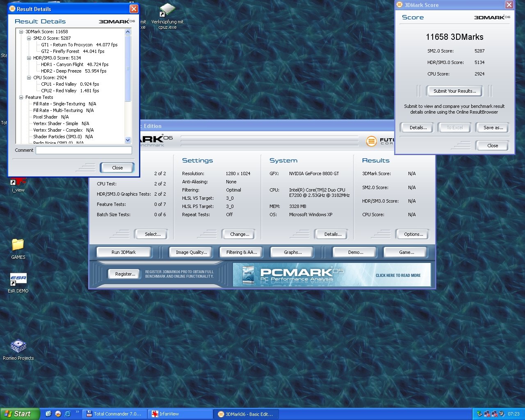
Task: Click the Result Details window title icon
Action: click(x=12, y=9)
